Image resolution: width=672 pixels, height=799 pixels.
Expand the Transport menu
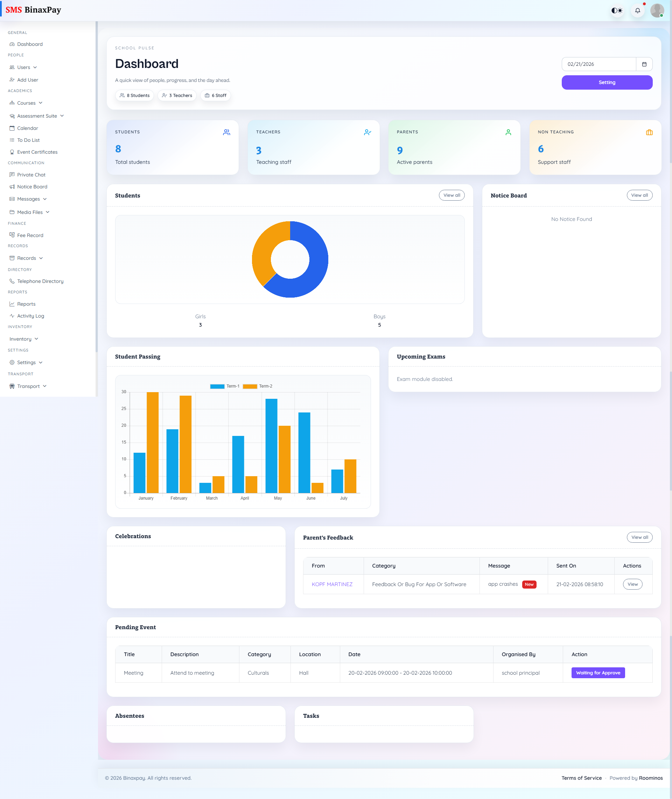pos(28,386)
